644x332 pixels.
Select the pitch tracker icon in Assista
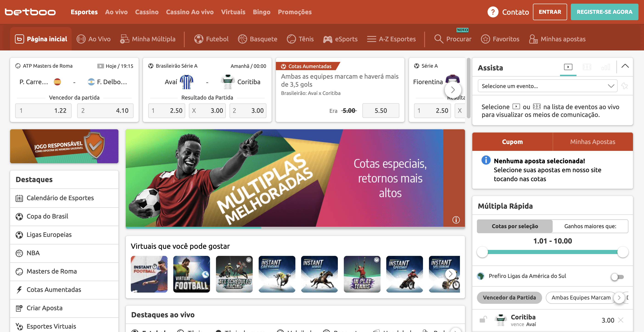coord(587,67)
